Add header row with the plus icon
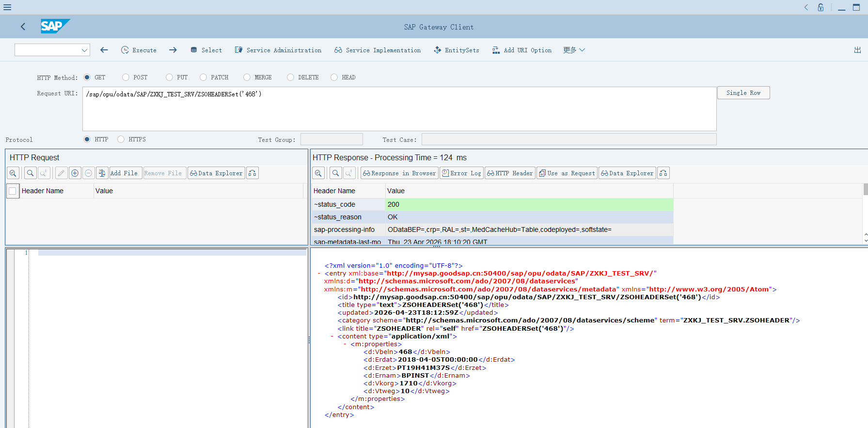The height and width of the screenshot is (428, 868). (75, 173)
